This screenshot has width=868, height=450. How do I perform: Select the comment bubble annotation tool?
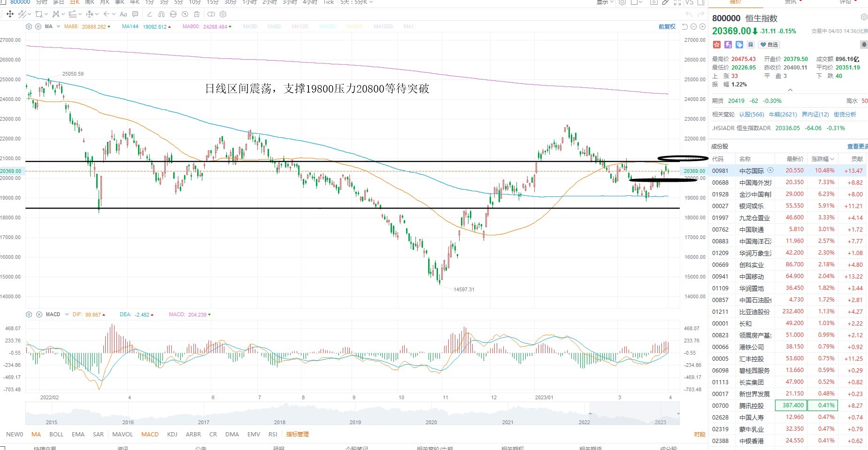[x=135, y=14]
